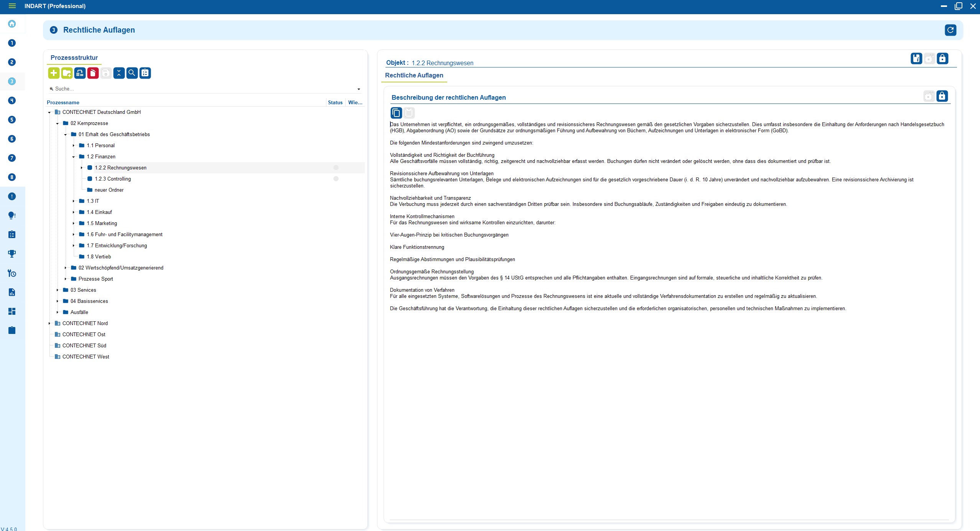Toggle the lock on object 1.2.2 Rechnungswesen
980x531 pixels.
pos(942,58)
